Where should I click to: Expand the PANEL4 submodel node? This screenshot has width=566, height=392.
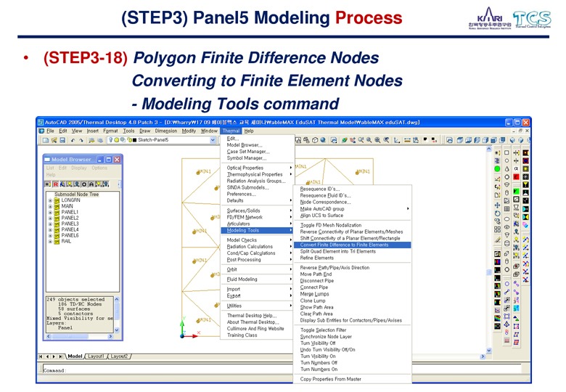point(50,229)
